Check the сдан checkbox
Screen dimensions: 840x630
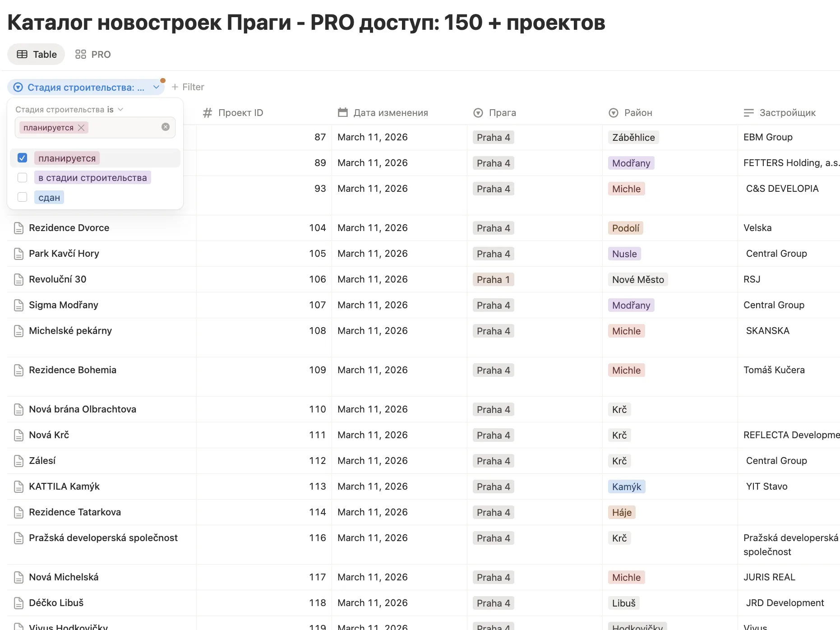click(x=23, y=197)
